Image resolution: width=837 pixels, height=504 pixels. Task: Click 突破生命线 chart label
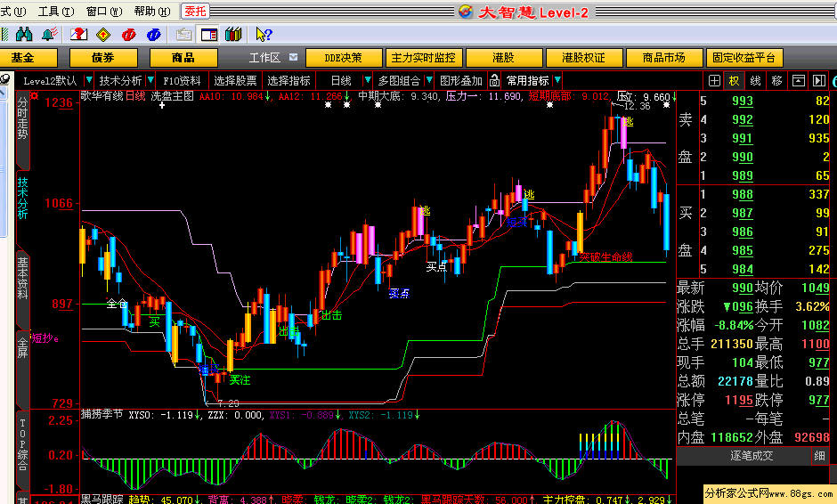[605, 256]
